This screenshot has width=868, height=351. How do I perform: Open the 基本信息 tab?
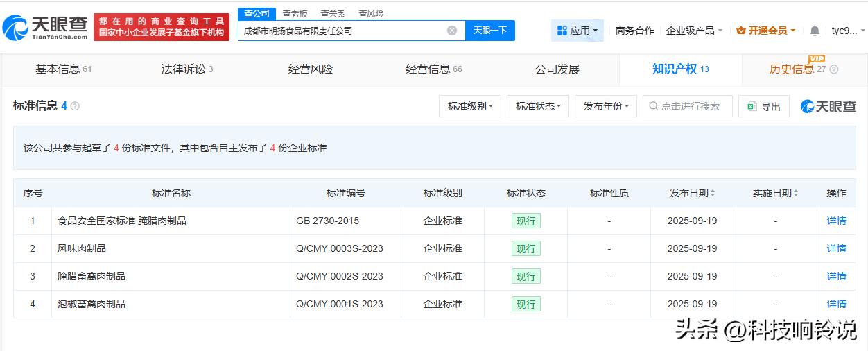(63, 69)
